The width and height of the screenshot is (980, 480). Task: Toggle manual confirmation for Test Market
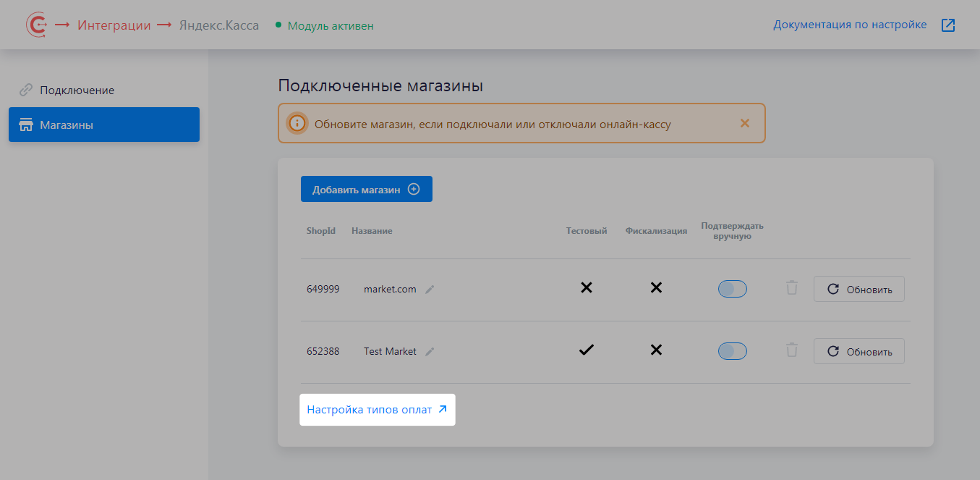point(732,351)
